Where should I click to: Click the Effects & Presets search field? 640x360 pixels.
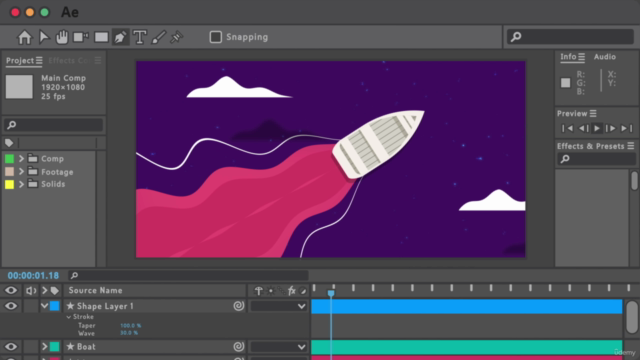click(596, 159)
